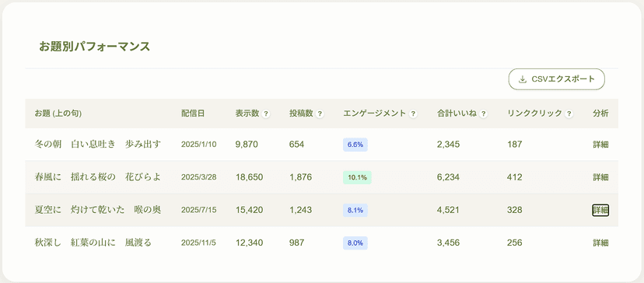644x283 pixels.
Task: Click link clicks value 187
Action: coord(515,145)
